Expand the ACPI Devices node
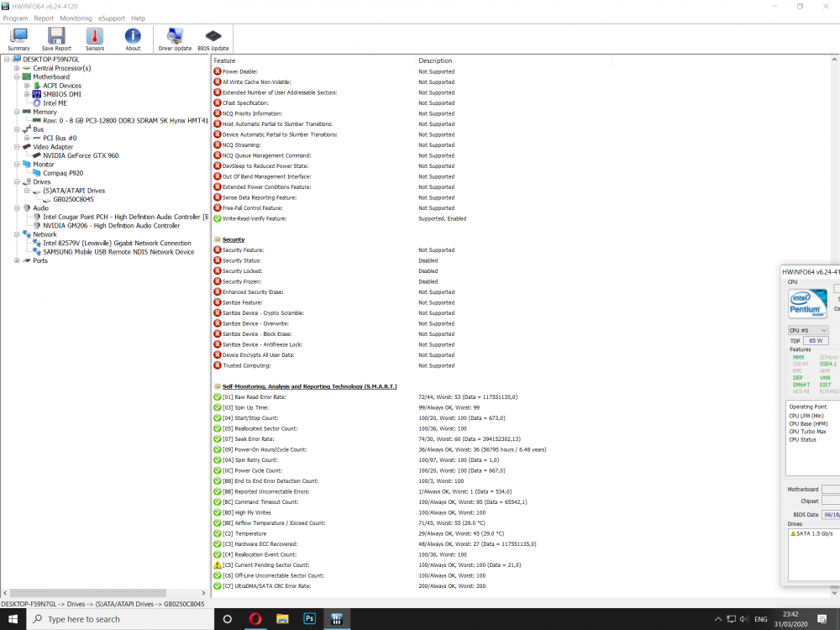This screenshot has width=840, height=630. 27,86
